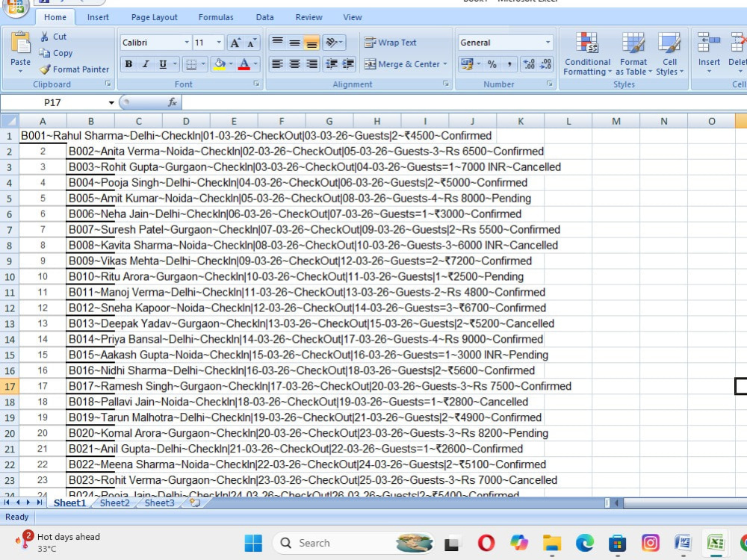Open Clipboard group dialog launcher
Screen dimensions: 747x560
click(108, 84)
